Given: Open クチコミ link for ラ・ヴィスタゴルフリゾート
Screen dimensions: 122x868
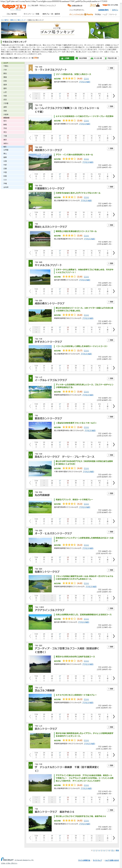Looking at the screenshot, I should [86, 79].
